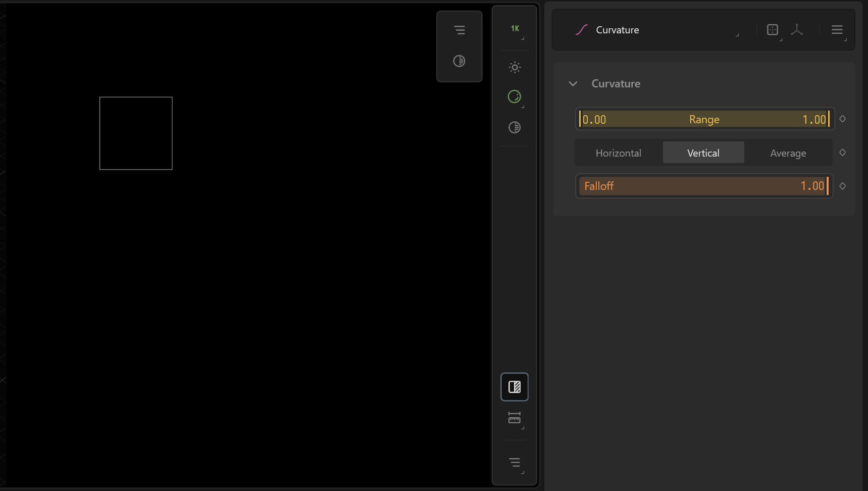Click half-shaded circle icon below green sphere
The image size is (868, 491).
pos(514,127)
